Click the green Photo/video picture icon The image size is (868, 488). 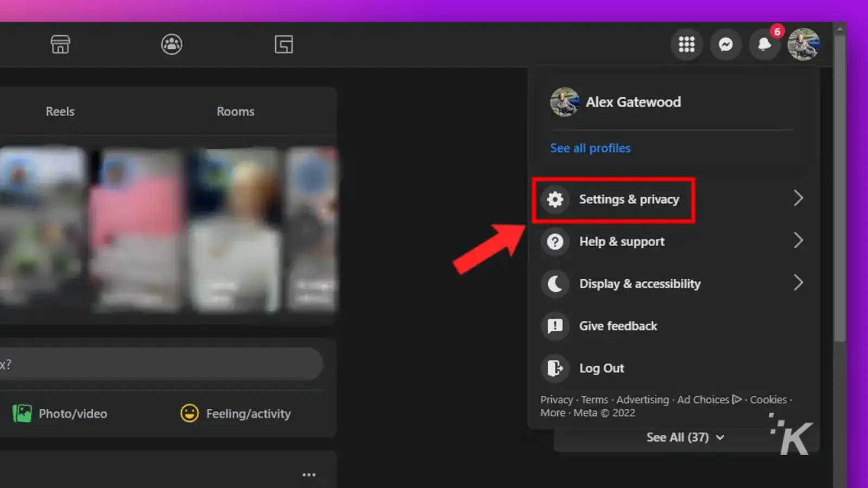[x=22, y=414]
